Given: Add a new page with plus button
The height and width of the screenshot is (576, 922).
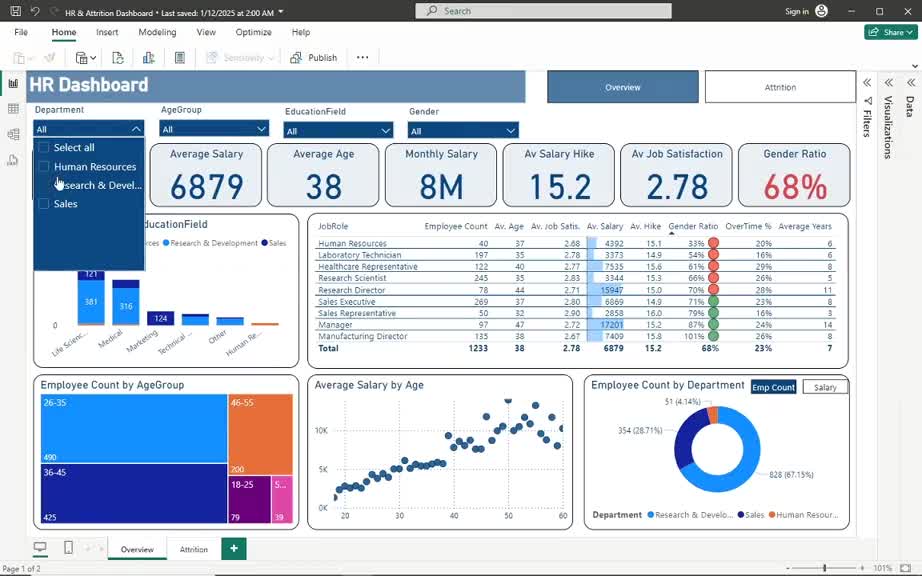Looking at the screenshot, I should pos(232,548).
